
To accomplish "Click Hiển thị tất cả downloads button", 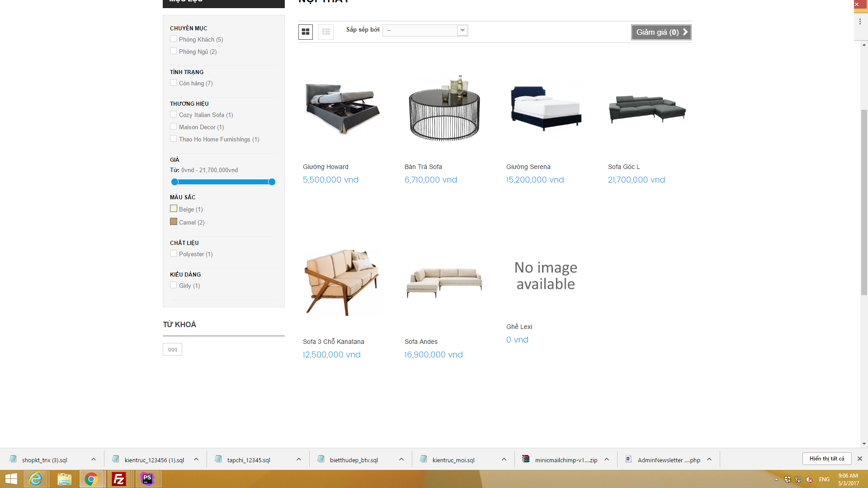I will [x=827, y=459].
